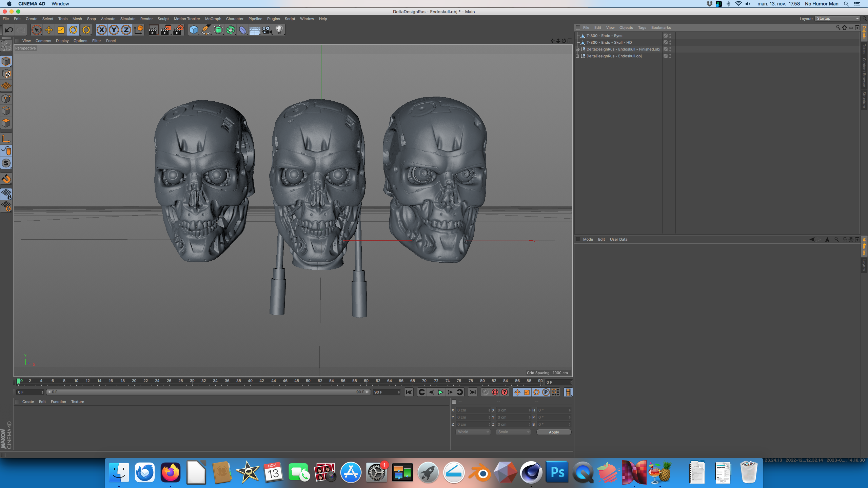Screen dimensions: 868x488
Task: Toggle Position keyframe recording icon
Action: pyautogui.click(x=517, y=392)
